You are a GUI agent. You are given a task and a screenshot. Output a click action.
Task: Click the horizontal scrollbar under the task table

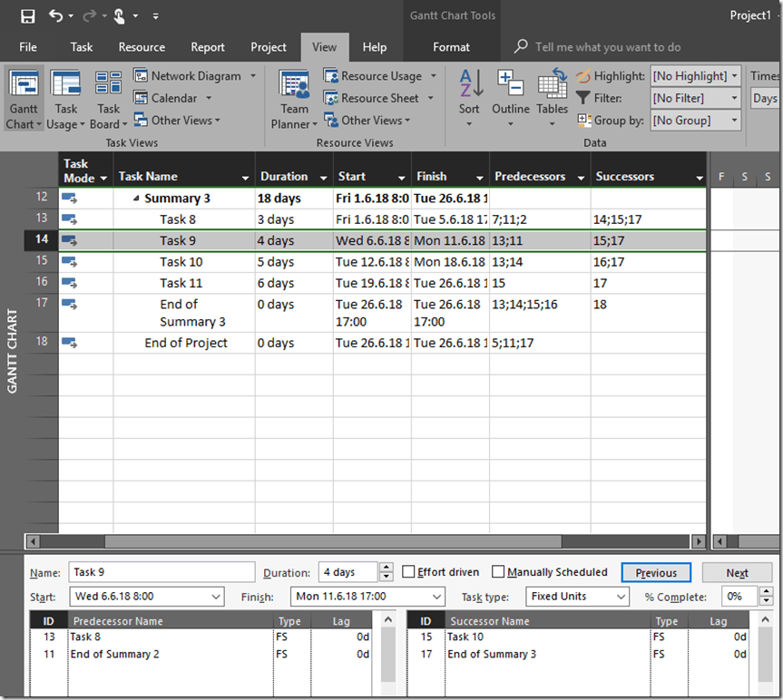click(333, 541)
